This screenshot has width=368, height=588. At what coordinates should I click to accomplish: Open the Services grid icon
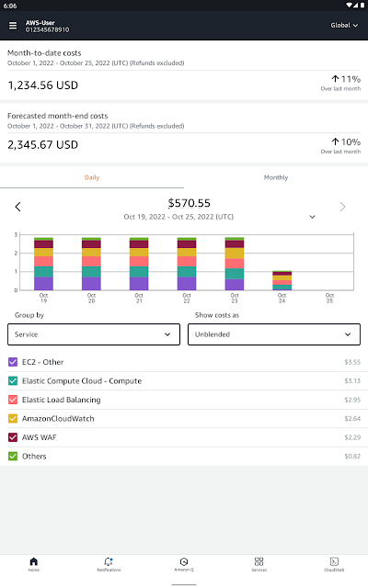[x=259, y=561]
